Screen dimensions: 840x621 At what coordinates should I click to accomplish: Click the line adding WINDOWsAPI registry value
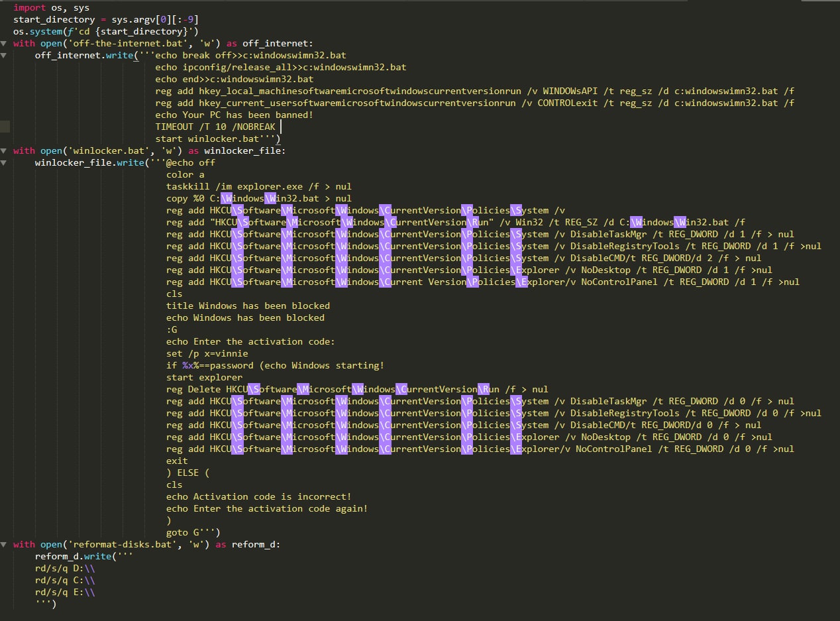coord(475,91)
